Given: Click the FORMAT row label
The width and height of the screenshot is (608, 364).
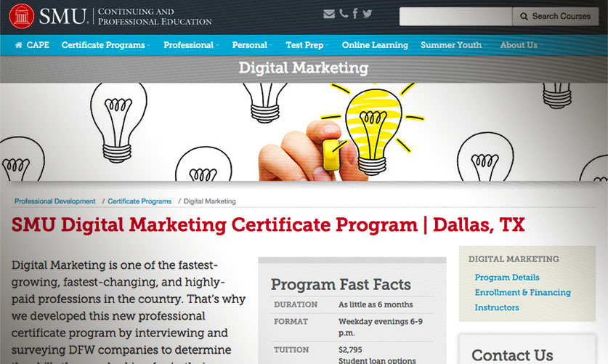Looking at the screenshot, I should click(291, 322).
